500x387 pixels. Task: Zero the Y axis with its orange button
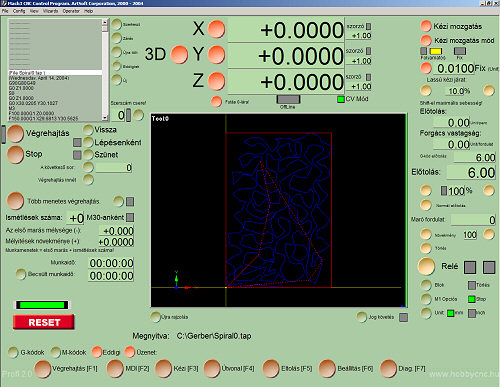tap(217, 55)
